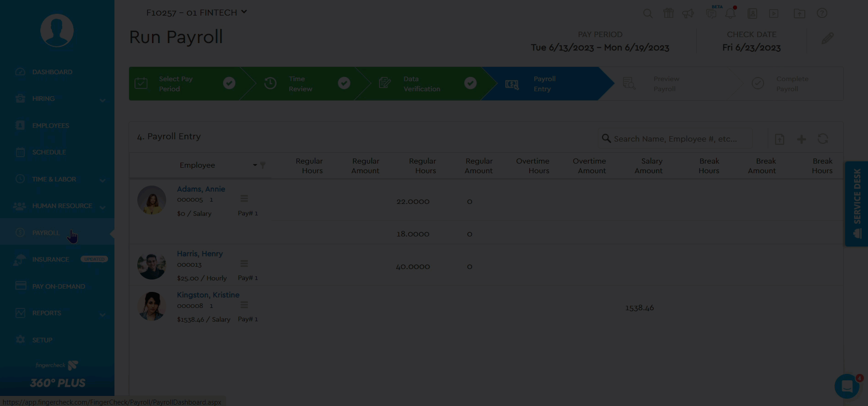Open the help question mark icon
The height and width of the screenshot is (406, 868).
(x=822, y=13)
